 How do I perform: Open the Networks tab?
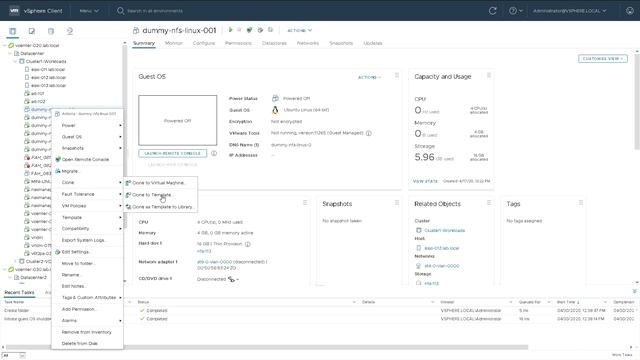(x=308, y=43)
